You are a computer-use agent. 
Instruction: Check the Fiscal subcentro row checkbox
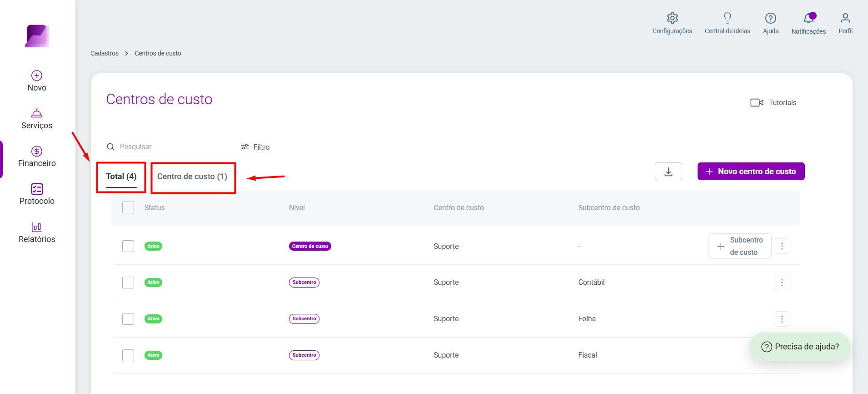click(128, 355)
